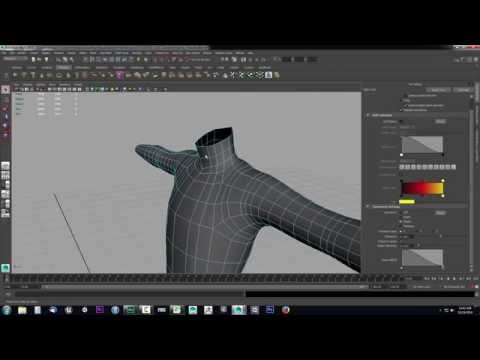
Task: Click the purple-highlighted icon on the shelf
Action: 119,75
